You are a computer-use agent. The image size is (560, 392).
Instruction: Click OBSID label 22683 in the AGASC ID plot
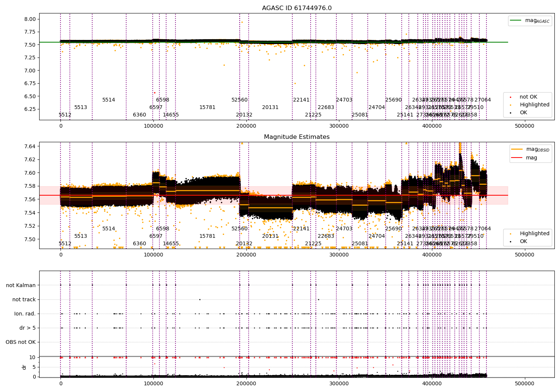click(326, 108)
